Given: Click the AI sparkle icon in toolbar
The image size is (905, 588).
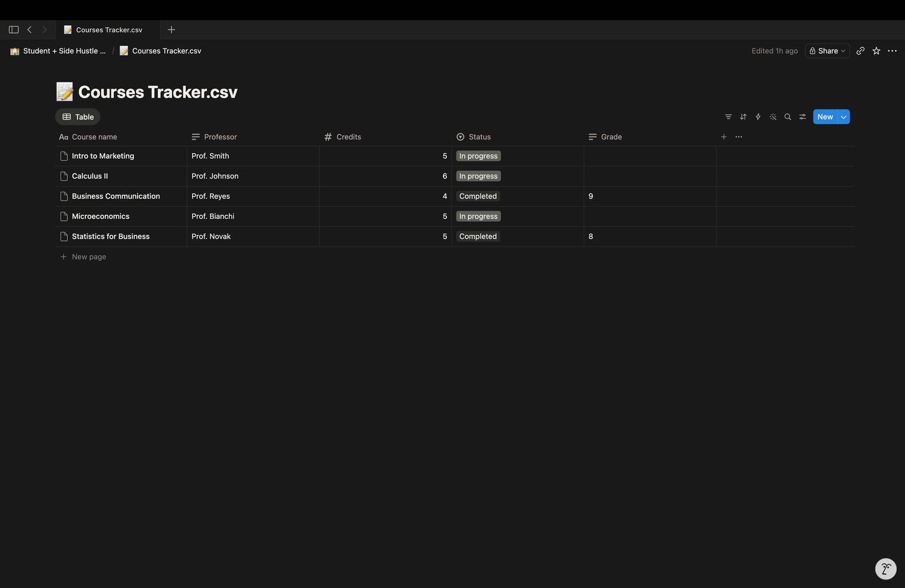Looking at the screenshot, I should (x=773, y=117).
